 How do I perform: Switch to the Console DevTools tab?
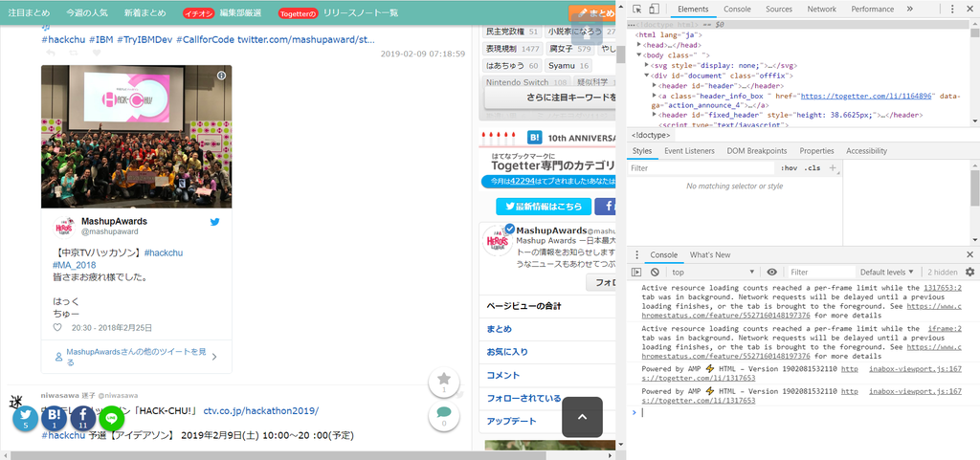point(738,10)
